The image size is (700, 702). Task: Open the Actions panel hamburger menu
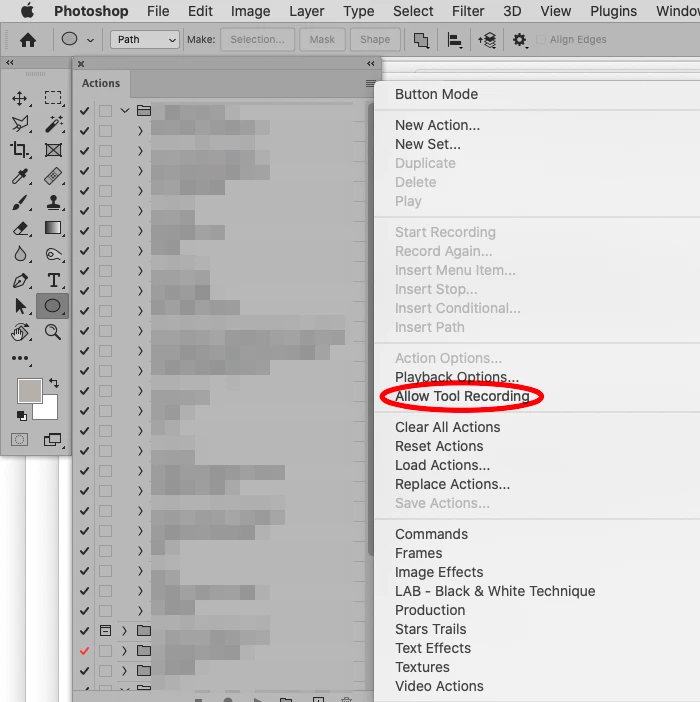(370, 83)
